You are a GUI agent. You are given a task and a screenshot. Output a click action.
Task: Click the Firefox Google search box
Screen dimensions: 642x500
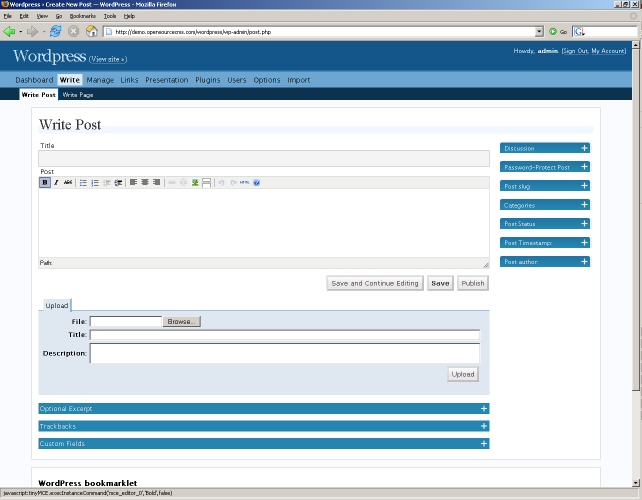[612, 32]
